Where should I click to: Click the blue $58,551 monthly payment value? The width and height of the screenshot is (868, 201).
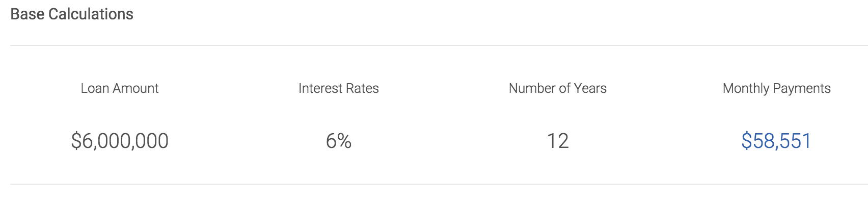point(776,141)
